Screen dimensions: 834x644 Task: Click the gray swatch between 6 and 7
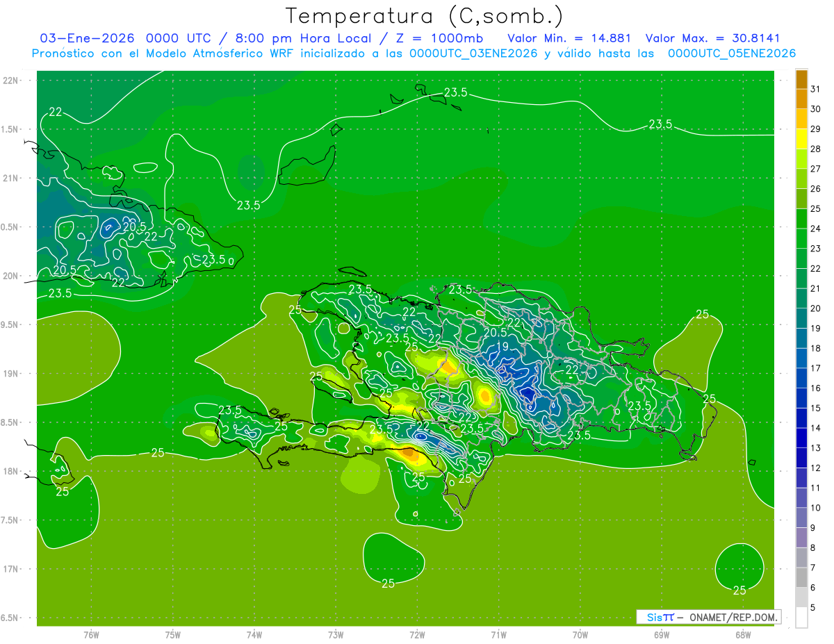point(801,578)
